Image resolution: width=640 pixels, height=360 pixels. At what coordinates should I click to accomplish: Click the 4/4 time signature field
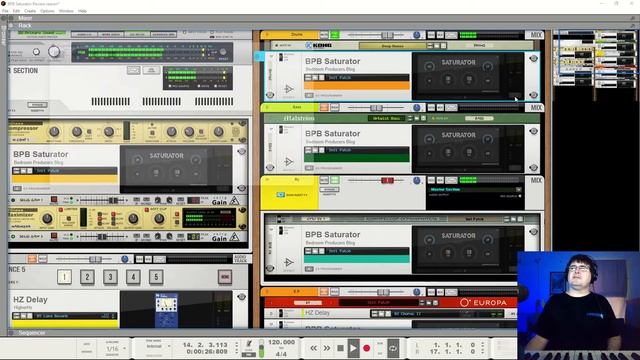[x=281, y=353]
